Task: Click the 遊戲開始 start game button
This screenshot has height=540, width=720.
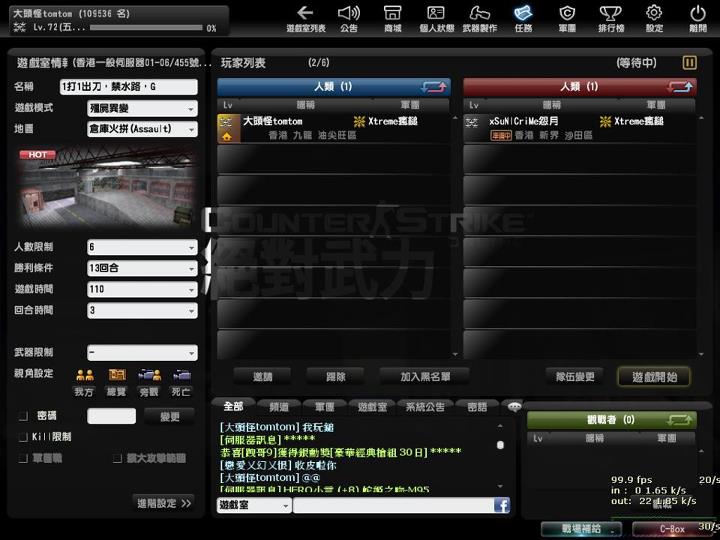Action: tap(654, 377)
